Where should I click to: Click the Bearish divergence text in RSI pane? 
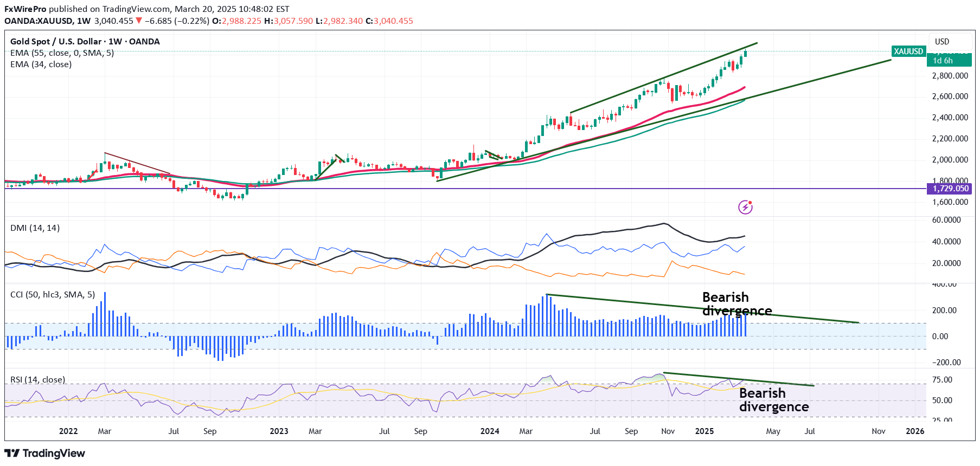tap(774, 400)
